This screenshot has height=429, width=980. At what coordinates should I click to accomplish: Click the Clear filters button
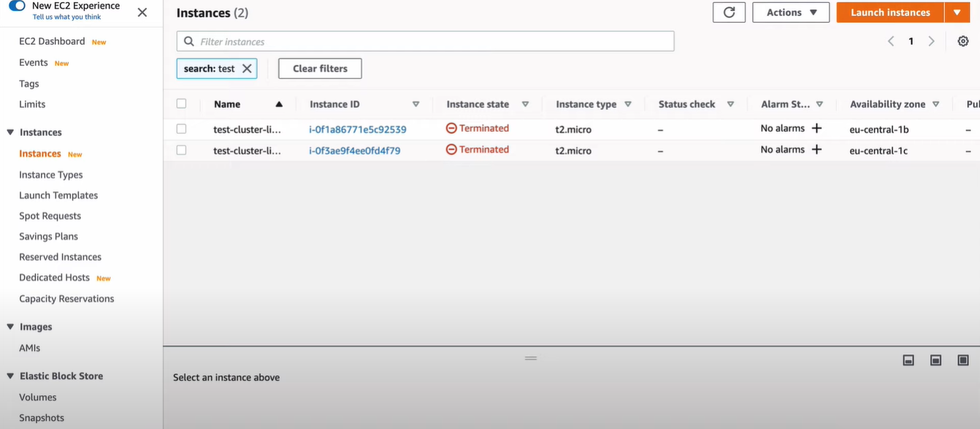(x=320, y=69)
